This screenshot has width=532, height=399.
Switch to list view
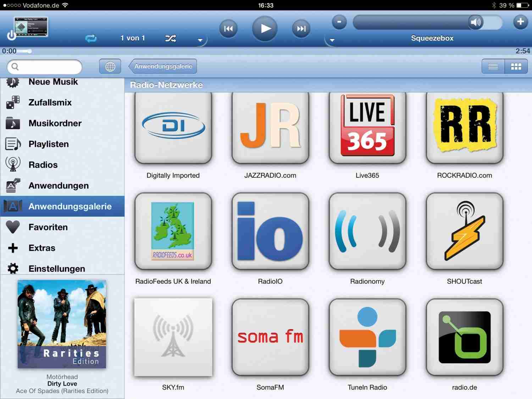[493, 66]
